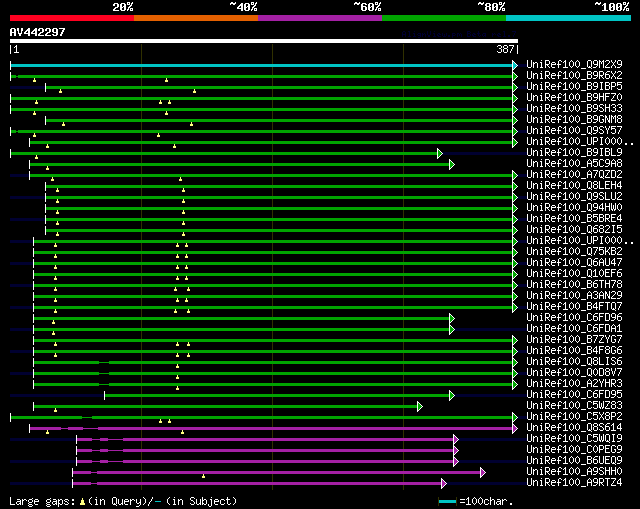Select the UniRef100_B9GNM8 label
This screenshot has width=640, height=509.
pos(574,119)
